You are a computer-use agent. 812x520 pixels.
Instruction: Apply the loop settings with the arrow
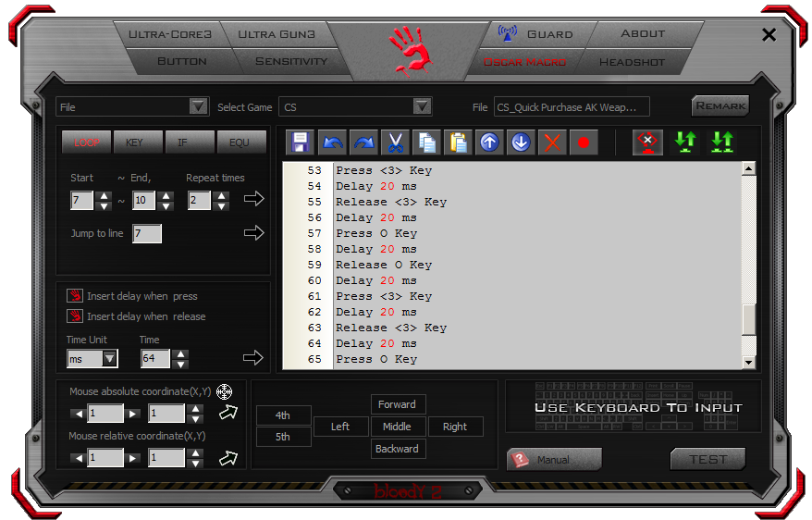tap(253, 199)
